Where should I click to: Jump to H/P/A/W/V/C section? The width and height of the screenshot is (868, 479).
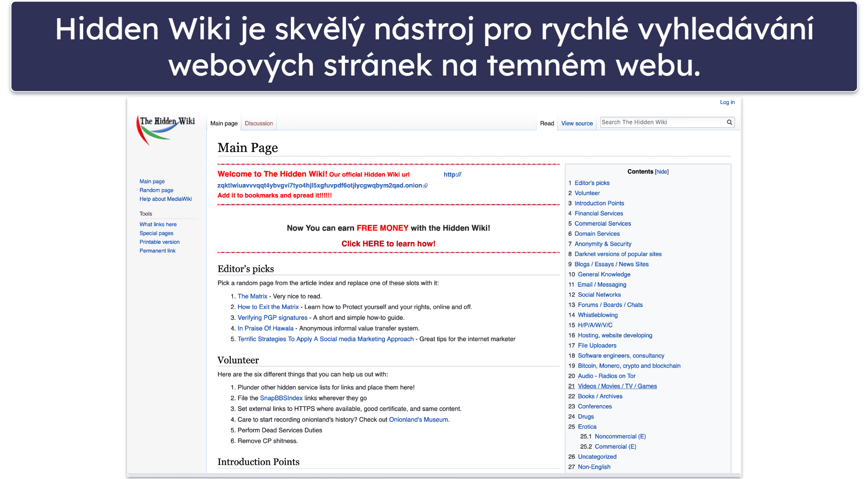click(x=595, y=325)
